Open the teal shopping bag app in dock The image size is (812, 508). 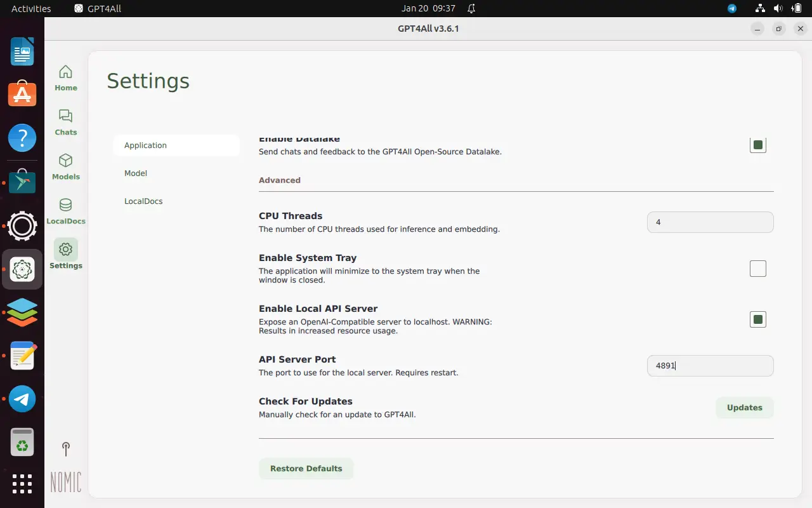pos(22,182)
